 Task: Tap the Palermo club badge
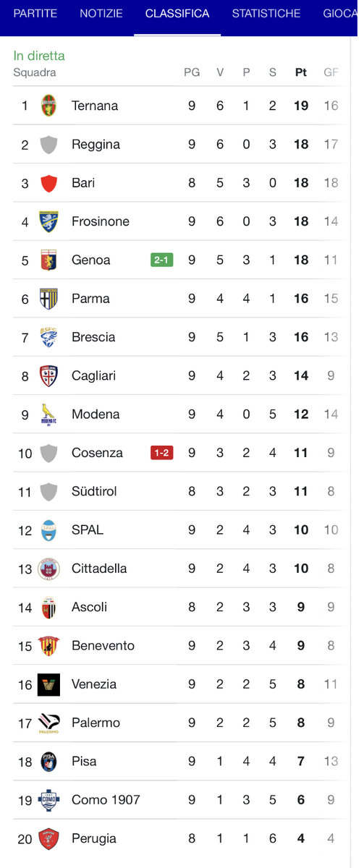tap(48, 723)
